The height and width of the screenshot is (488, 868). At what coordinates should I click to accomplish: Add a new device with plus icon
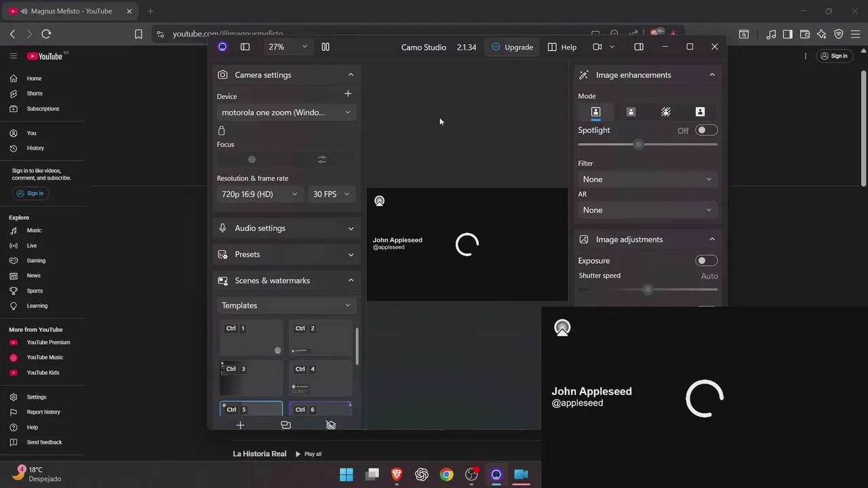click(x=348, y=94)
